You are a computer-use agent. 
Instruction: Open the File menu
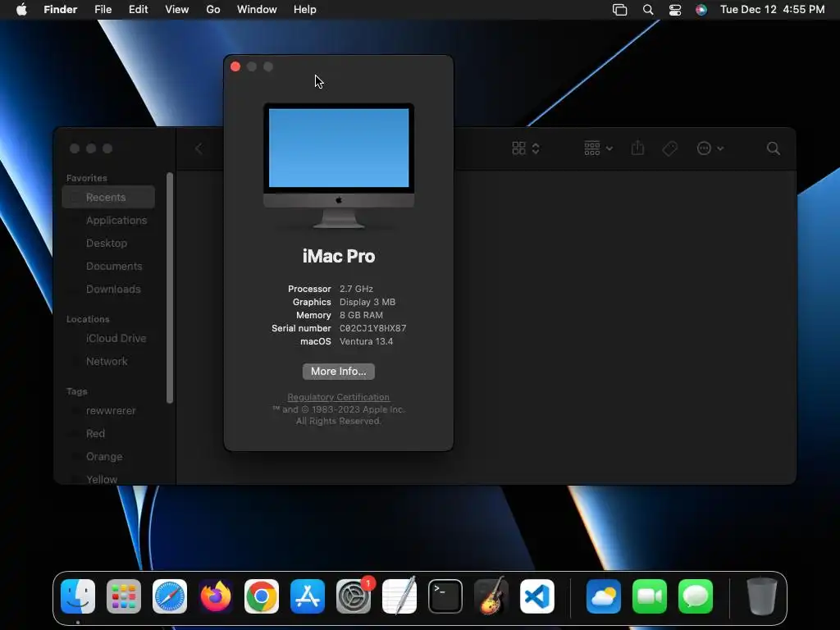coord(103,10)
